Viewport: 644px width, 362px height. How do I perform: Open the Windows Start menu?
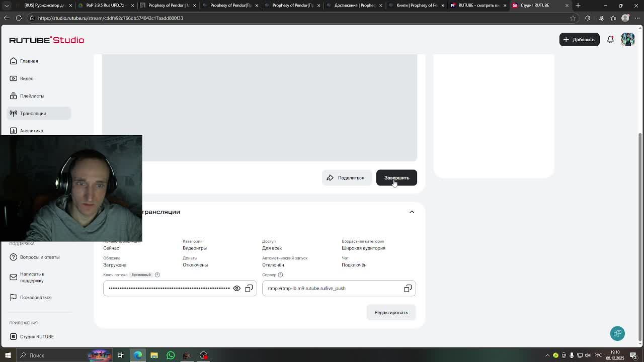pyautogui.click(x=8, y=355)
